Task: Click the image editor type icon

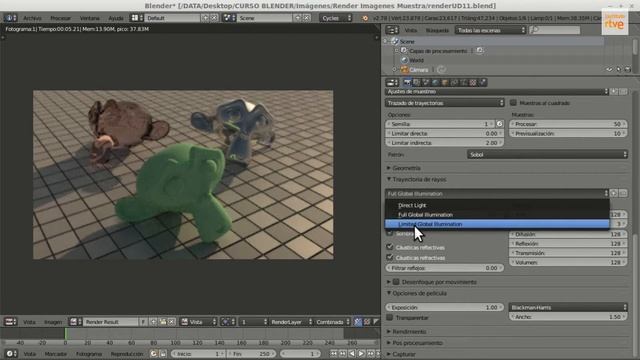Action: tap(10, 322)
